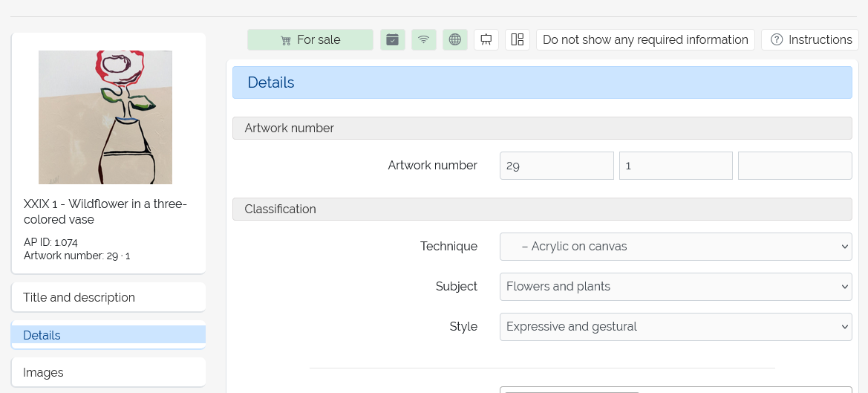Open the Technique dropdown
Screen dimensions: 868x393
675,247
